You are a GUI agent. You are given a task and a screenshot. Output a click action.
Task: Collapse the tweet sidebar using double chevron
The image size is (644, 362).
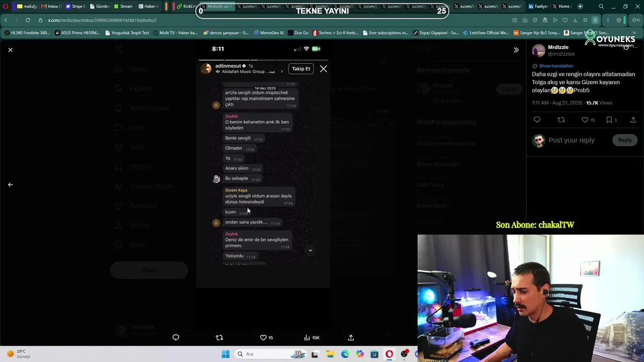(516, 50)
